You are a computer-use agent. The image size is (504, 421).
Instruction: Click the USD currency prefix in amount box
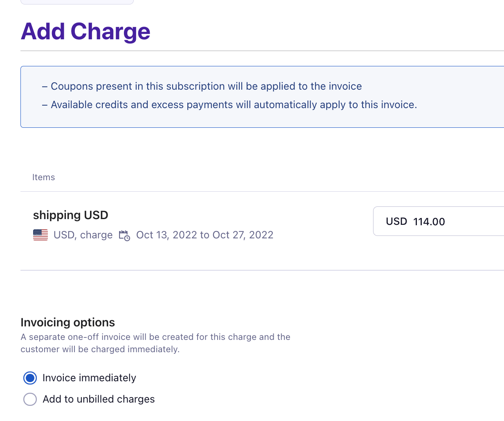[x=396, y=222]
